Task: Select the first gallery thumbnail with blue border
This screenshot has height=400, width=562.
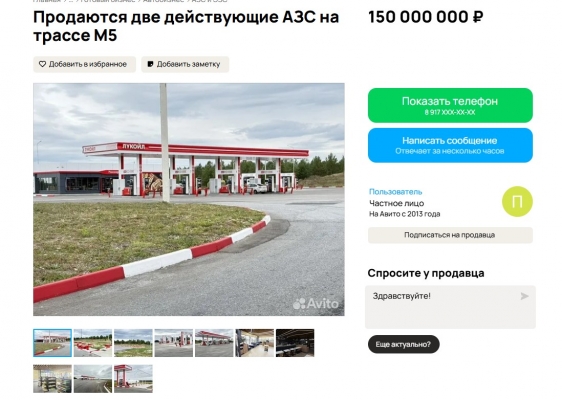Action: [52, 343]
